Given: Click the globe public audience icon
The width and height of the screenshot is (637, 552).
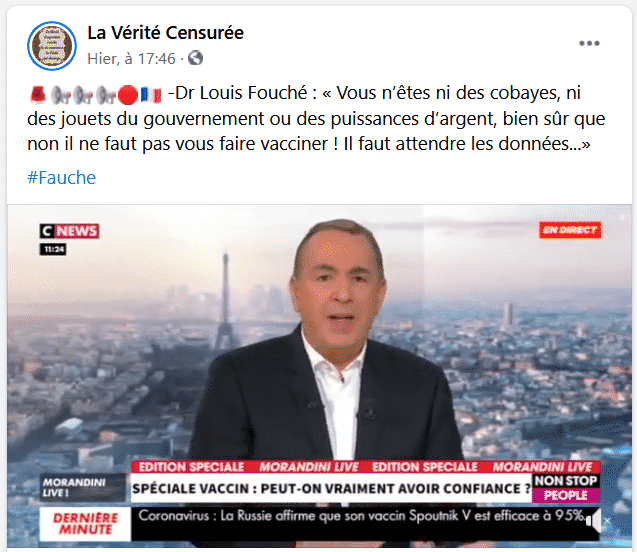Looking at the screenshot, I should coord(195,58).
